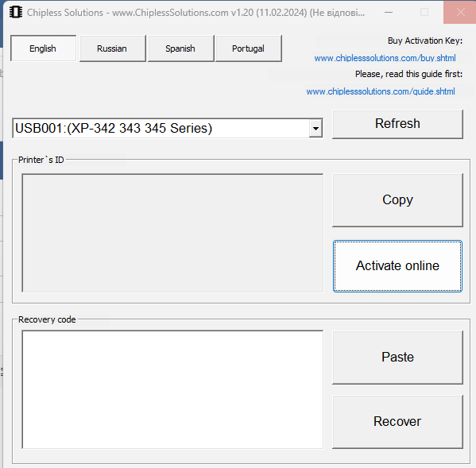Screen dimensions: 476x468
Task: Open the buy.shtml activation key link
Action: (x=385, y=58)
